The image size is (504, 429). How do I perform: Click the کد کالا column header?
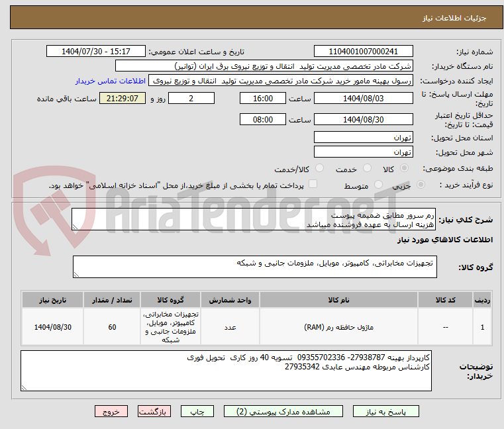[x=445, y=300]
